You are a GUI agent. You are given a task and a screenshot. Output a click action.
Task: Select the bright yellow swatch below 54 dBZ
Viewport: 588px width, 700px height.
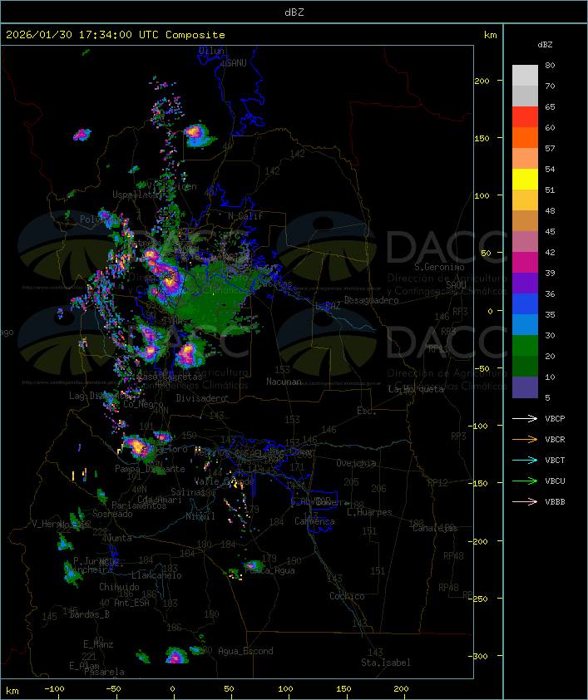click(525, 180)
